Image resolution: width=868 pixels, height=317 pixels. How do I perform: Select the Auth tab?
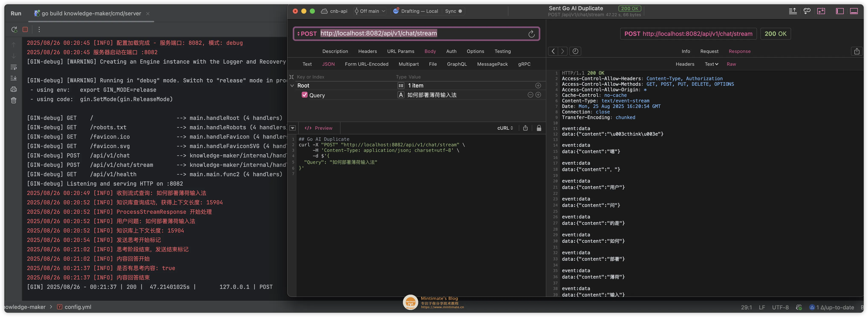(451, 51)
